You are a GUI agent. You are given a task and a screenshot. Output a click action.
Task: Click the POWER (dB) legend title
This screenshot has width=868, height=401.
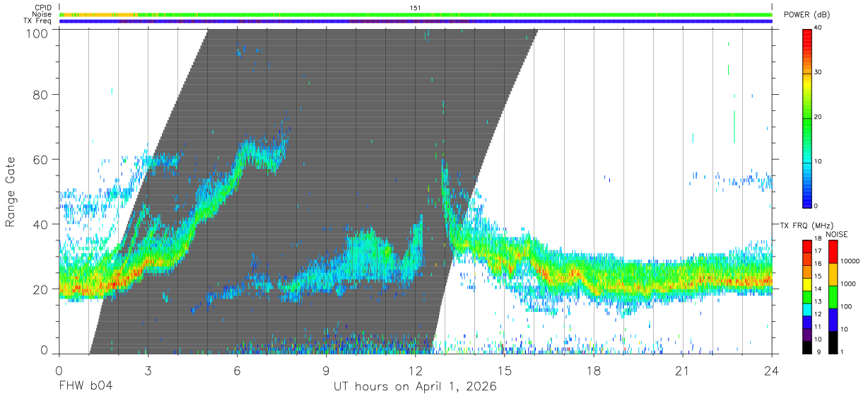pyautogui.click(x=807, y=15)
